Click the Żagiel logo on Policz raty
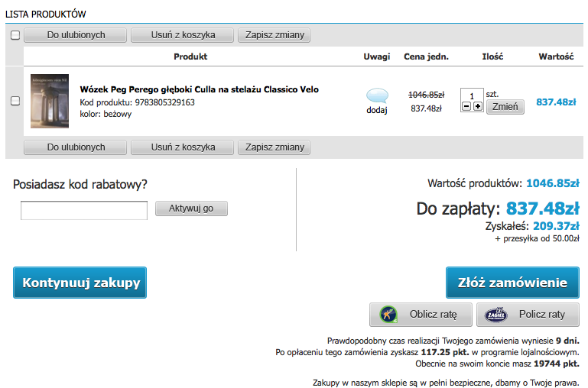Viewport: 588px width, 388px height. (495, 315)
